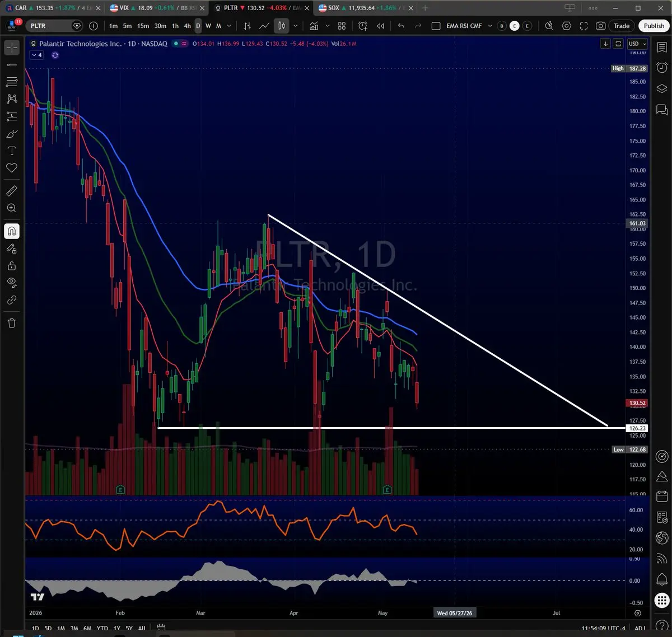
Task: Open the favorite indicators dropdown chevron
Action: (x=328, y=26)
